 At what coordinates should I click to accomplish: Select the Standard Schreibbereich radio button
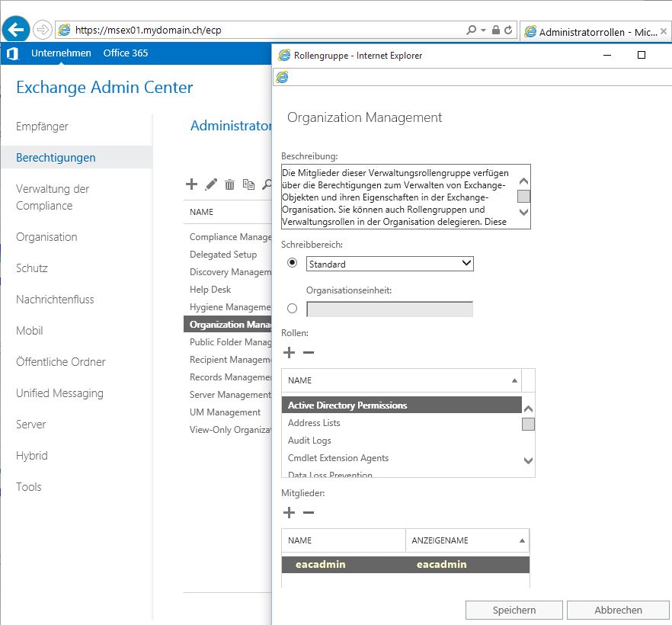pyautogui.click(x=293, y=262)
